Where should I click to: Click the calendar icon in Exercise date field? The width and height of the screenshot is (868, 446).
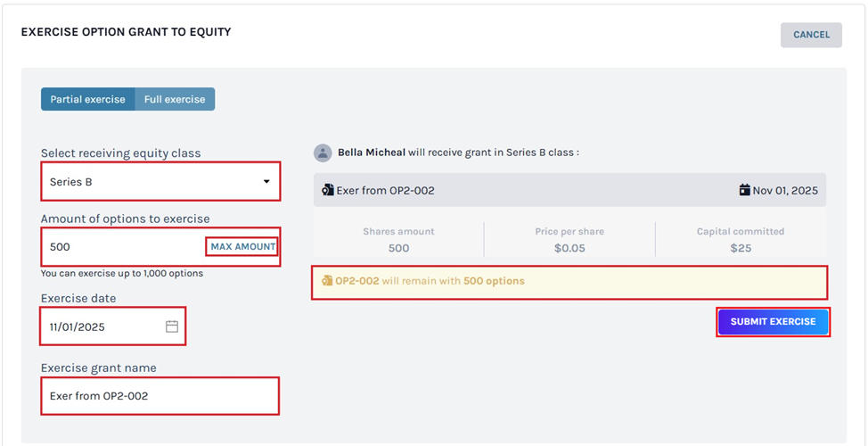[x=172, y=326]
